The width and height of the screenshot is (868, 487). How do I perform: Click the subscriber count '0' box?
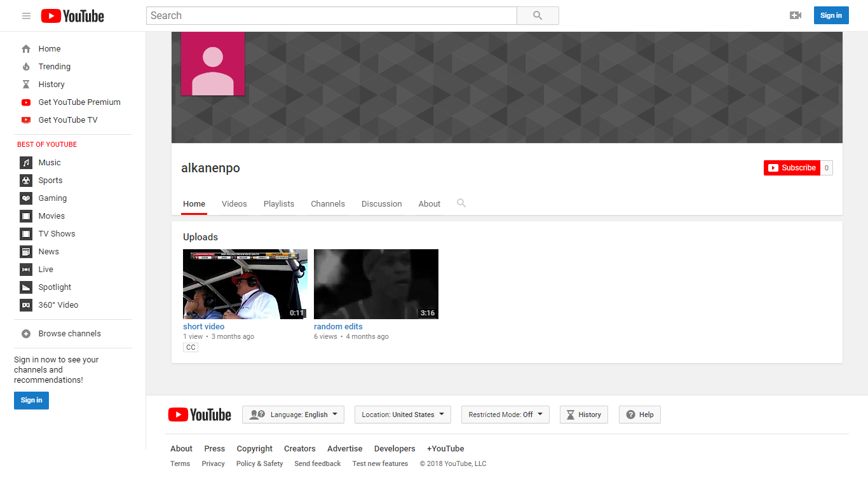[x=827, y=168]
